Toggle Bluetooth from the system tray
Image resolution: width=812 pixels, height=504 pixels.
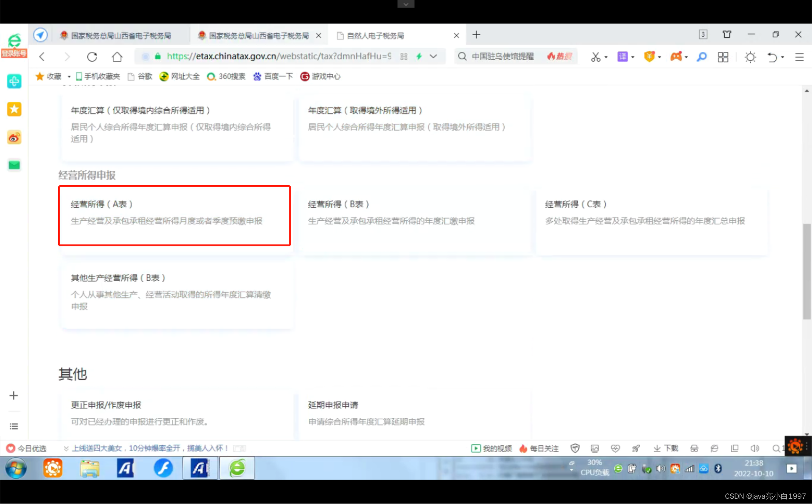point(717,468)
